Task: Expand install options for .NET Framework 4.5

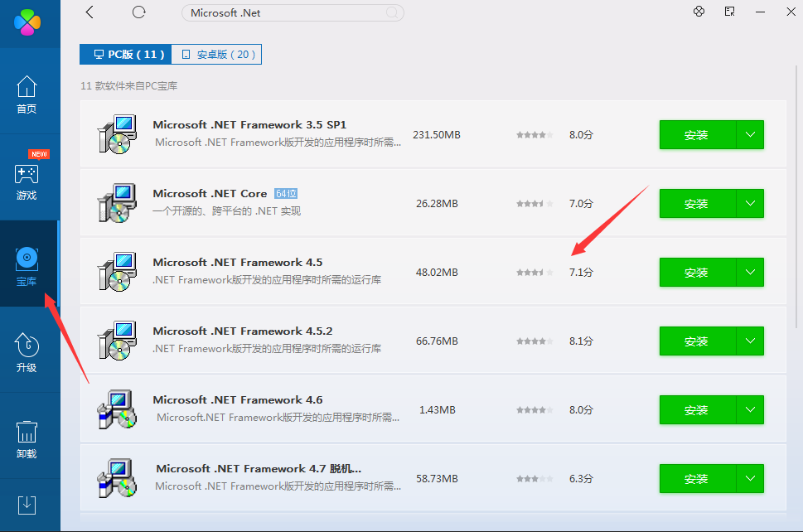Action: [x=750, y=273]
